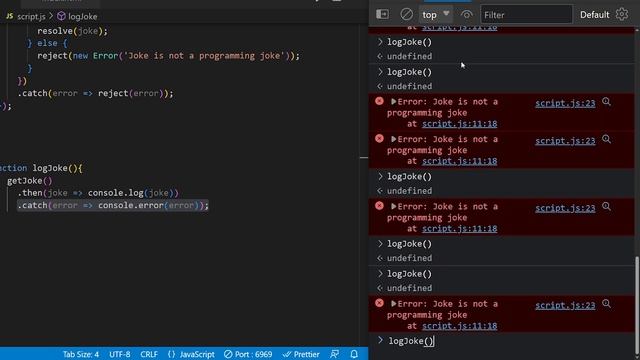Click the line '.then(joke => console.log(joke))'
The height and width of the screenshot is (360, 640).
pyautogui.click(x=98, y=193)
